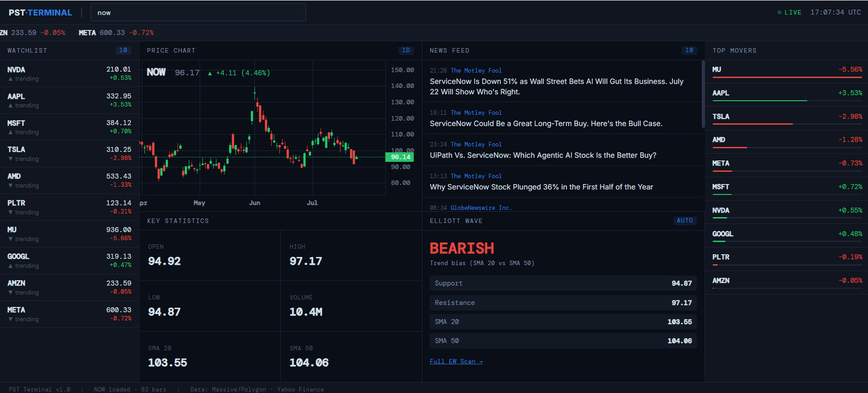
Task: Click the 96.14 current price tag on chart
Action: (399, 157)
